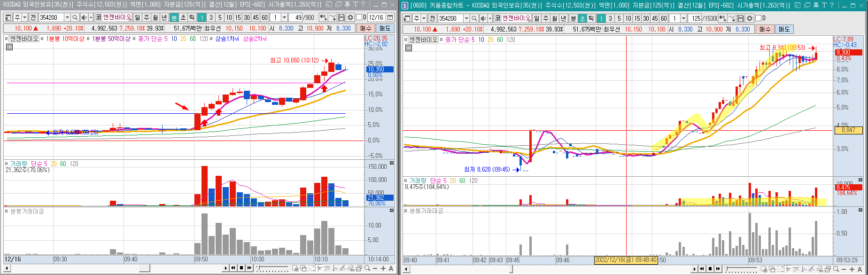Viewport: 868px width, 275px height.
Task: Open settings gear in right chart toolbar
Action: (x=750, y=18)
